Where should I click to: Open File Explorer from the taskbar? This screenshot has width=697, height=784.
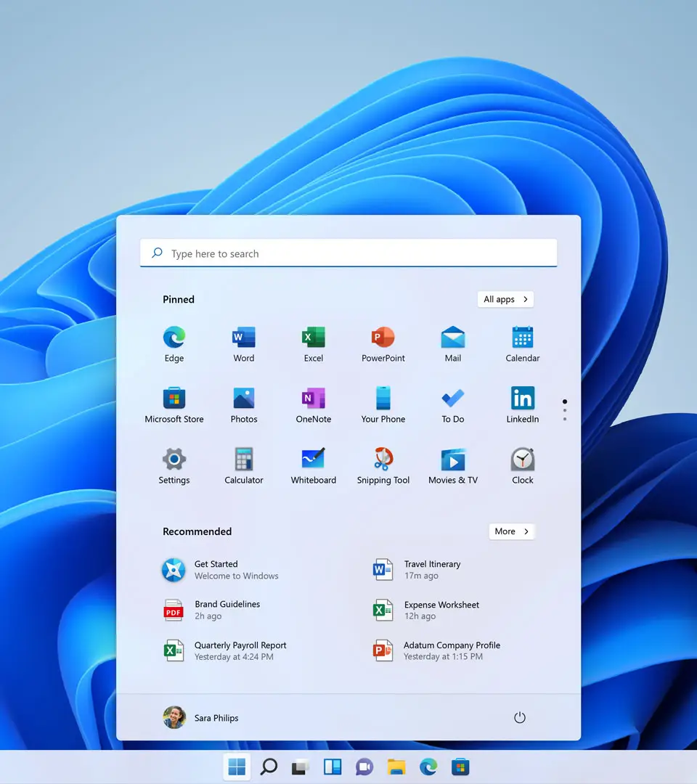coord(396,767)
